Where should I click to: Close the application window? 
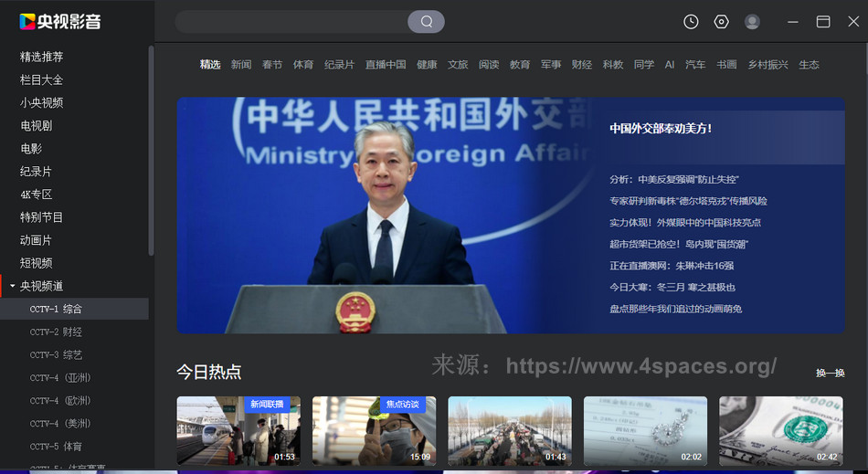click(853, 22)
